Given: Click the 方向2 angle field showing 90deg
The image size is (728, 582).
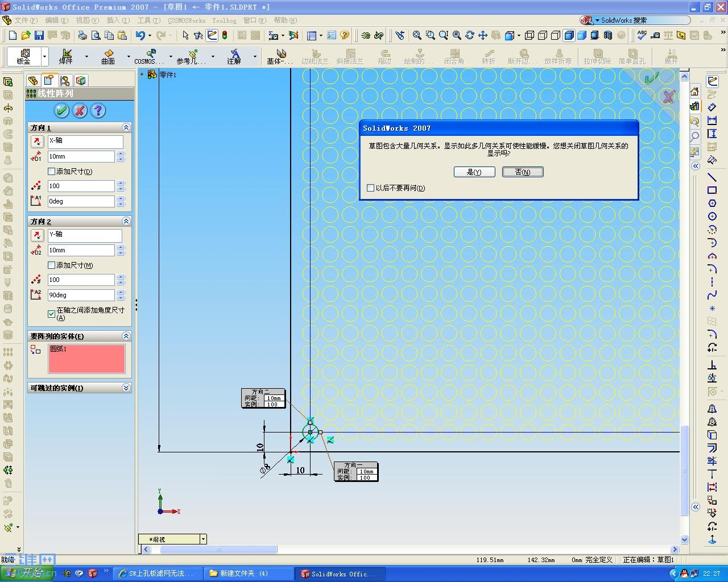Looking at the screenshot, I should pyautogui.click(x=81, y=295).
